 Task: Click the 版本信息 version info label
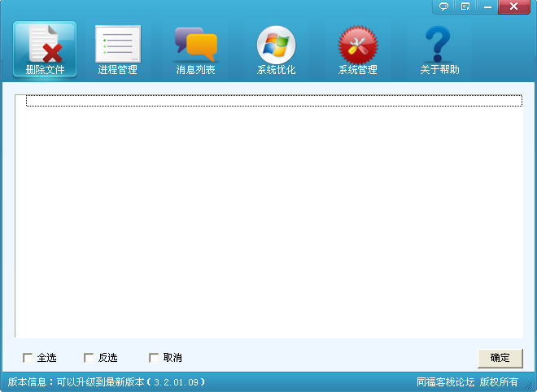pyautogui.click(x=28, y=381)
